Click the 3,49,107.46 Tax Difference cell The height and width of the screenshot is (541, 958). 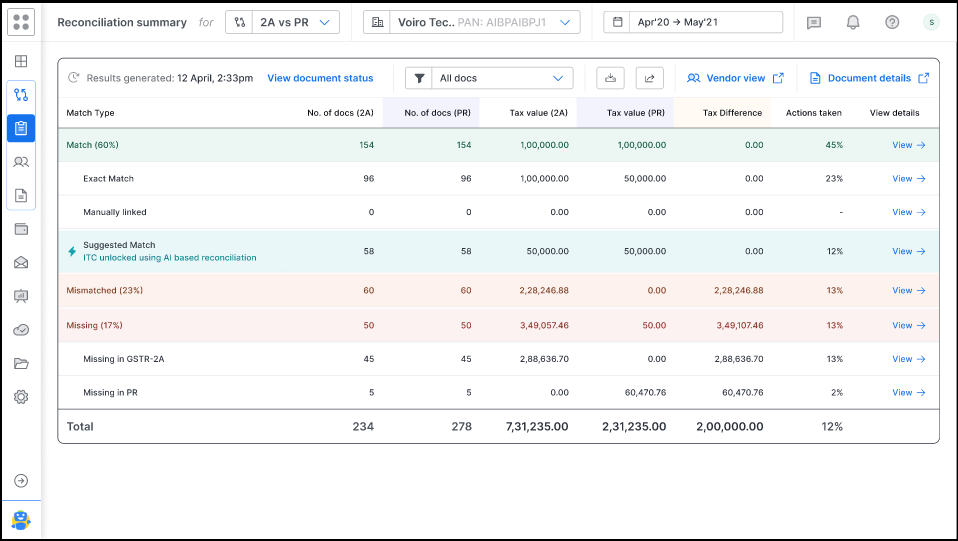point(740,325)
